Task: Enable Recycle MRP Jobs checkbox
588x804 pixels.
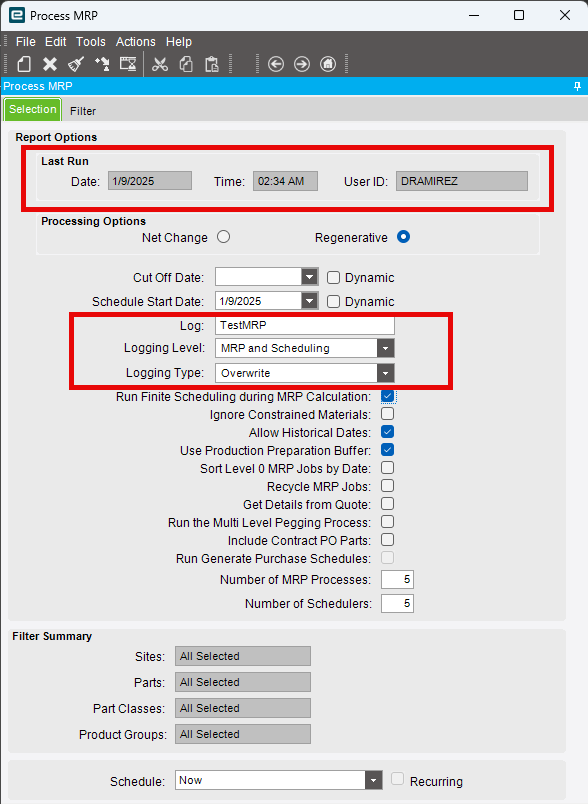Action: click(388, 486)
